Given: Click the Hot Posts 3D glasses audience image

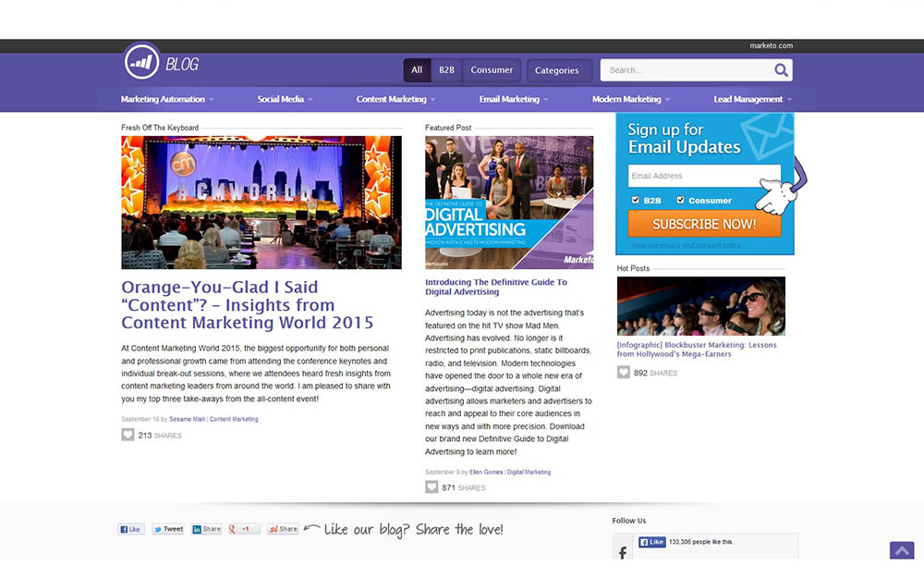Looking at the screenshot, I should coord(700,305).
